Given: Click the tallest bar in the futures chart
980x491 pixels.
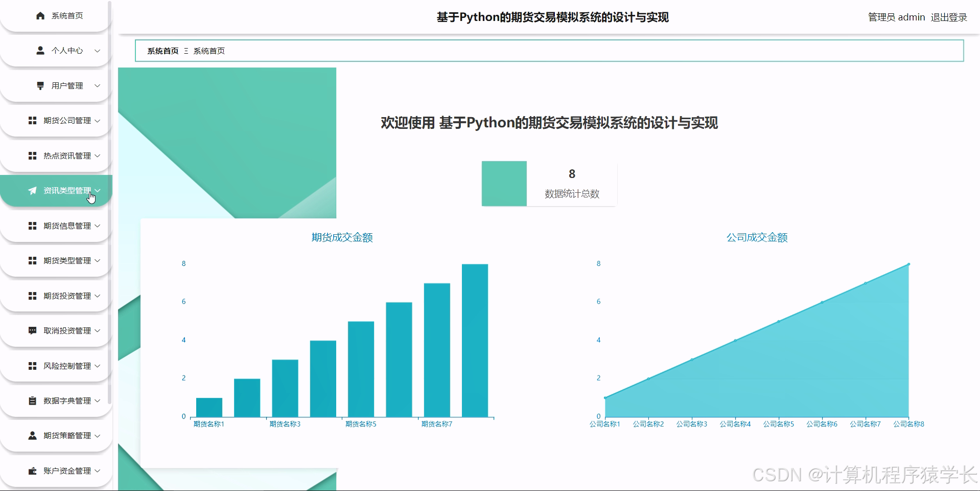Looking at the screenshot, I should click(475, 340).
